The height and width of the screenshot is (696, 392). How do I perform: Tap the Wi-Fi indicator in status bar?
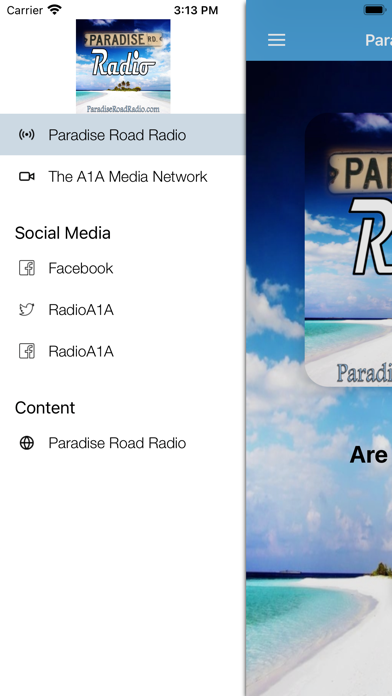(x=55, y=10)
